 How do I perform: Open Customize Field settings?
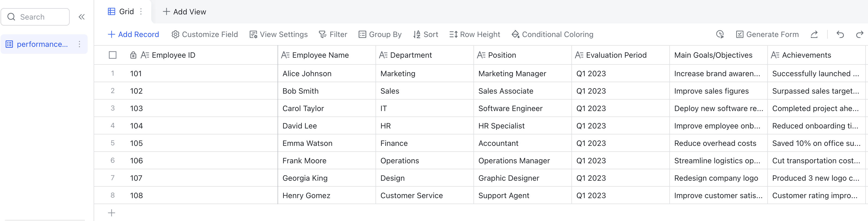205,34
